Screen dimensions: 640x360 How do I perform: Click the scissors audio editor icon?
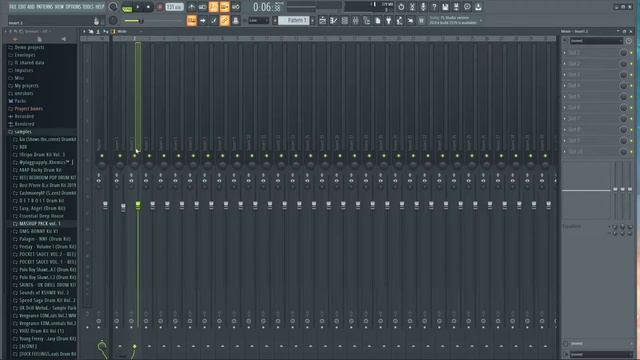[x=412, y=7]
